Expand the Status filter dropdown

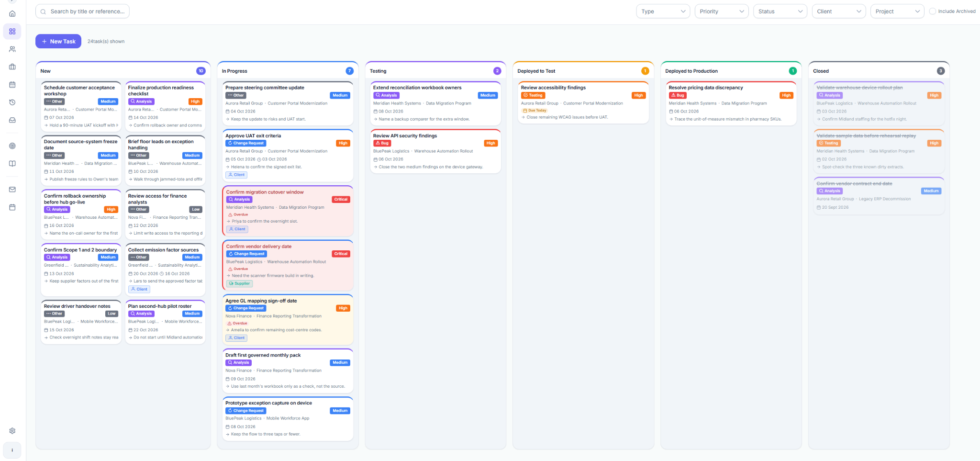point(780,11)
